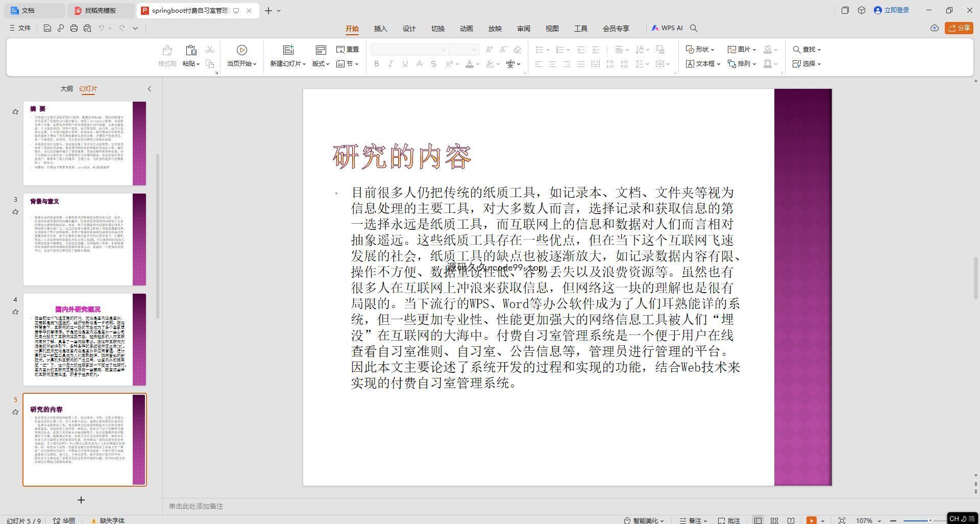The width and height of the screenshot is (980, 524).
Task: Click the Copy icon below the scissors
Action: pyautogui.click(x=210, y=64)
